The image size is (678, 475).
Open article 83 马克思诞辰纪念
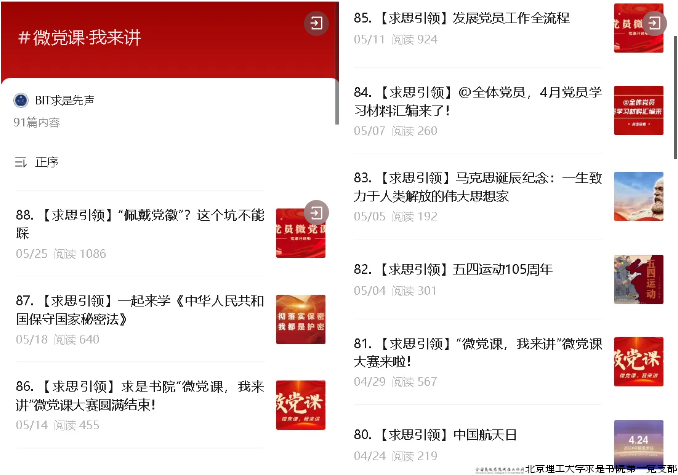[x=477, y=187]
